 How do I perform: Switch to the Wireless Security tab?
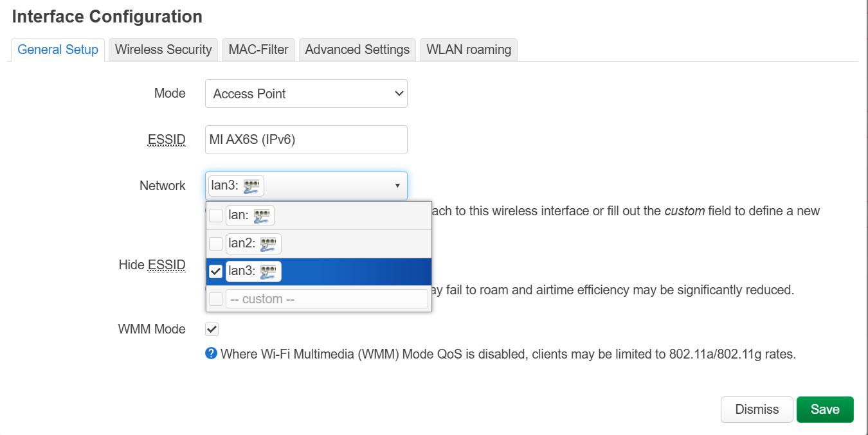click(163, 49)
